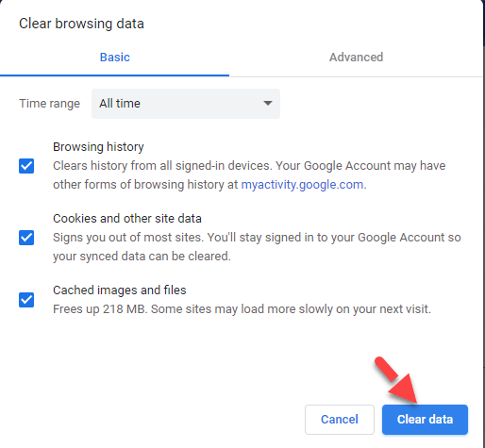Click the Clear browsing data dialog title
The height and width of the screenshot is (448, 485).
[81, 24]
